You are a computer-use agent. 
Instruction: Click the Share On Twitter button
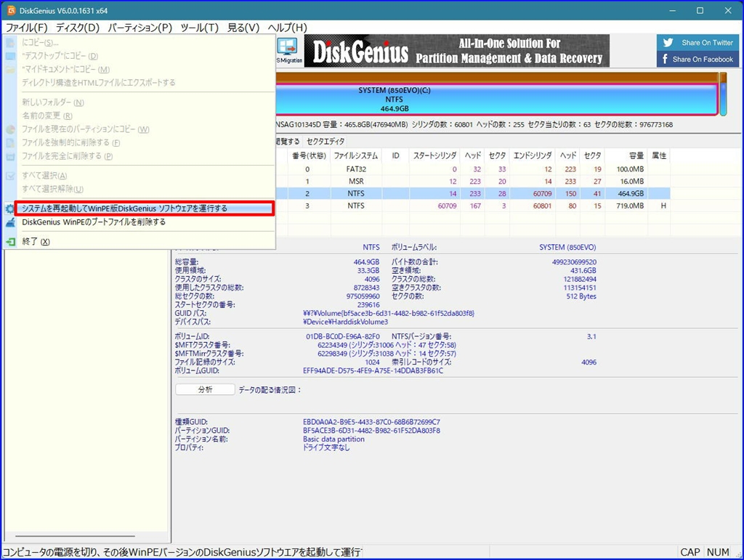[698, 43]
